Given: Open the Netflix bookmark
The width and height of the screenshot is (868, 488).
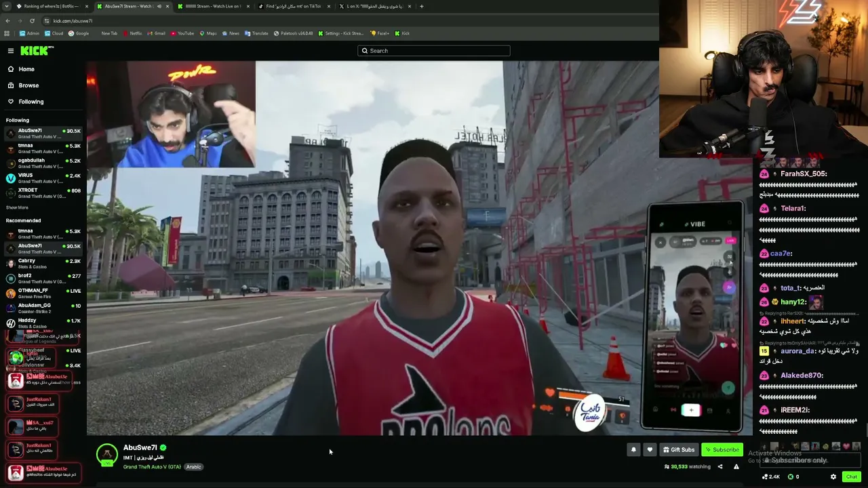Looking at the screenshot, I should pyautogui.click(x=132, y=33).
